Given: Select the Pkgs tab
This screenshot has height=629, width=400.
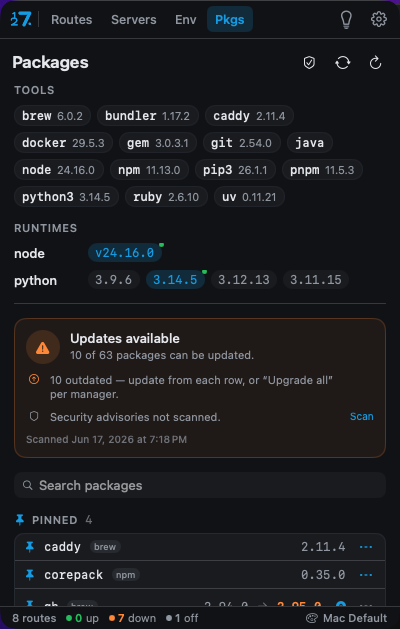Looking at the screenshot, I should 230,20.
